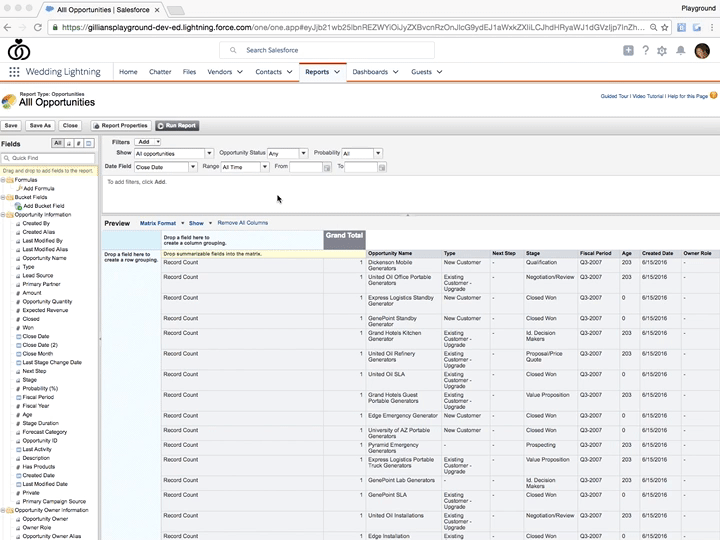Click the browser back arrow
Viewport: 720px width, 540px height.
(x=7, y=27)
